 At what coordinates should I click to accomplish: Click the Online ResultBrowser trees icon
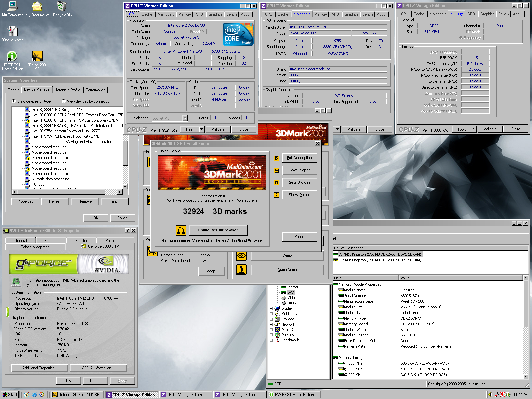tap(181, 230)
